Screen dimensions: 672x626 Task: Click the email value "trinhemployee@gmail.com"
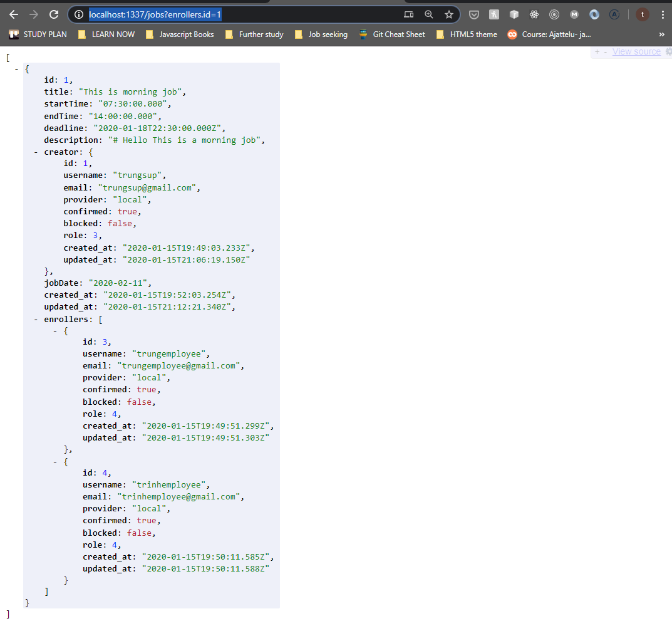point(178,496)
